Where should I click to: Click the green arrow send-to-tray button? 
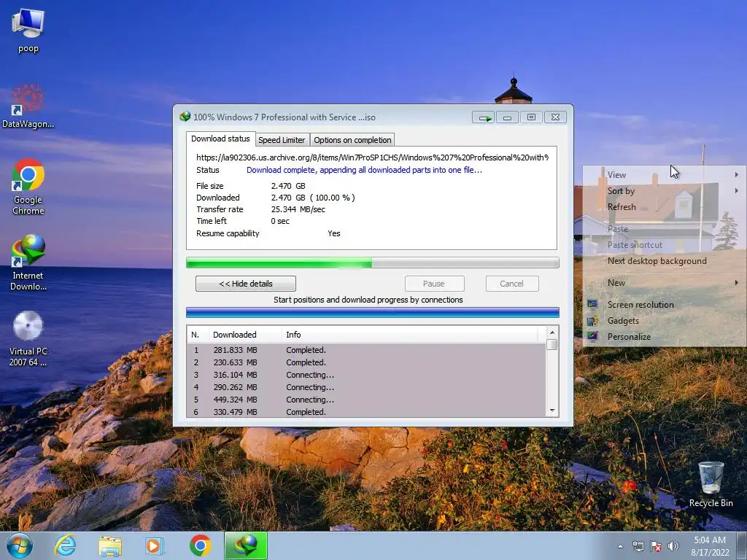(484, 117)
